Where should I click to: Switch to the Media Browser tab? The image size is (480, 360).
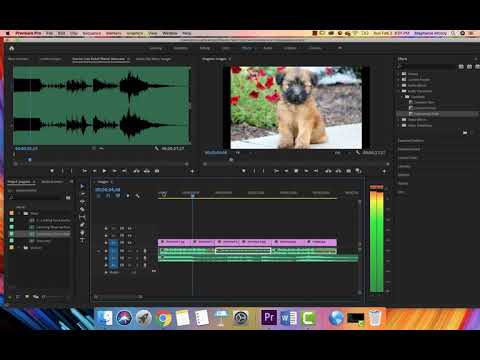(52, 182)
